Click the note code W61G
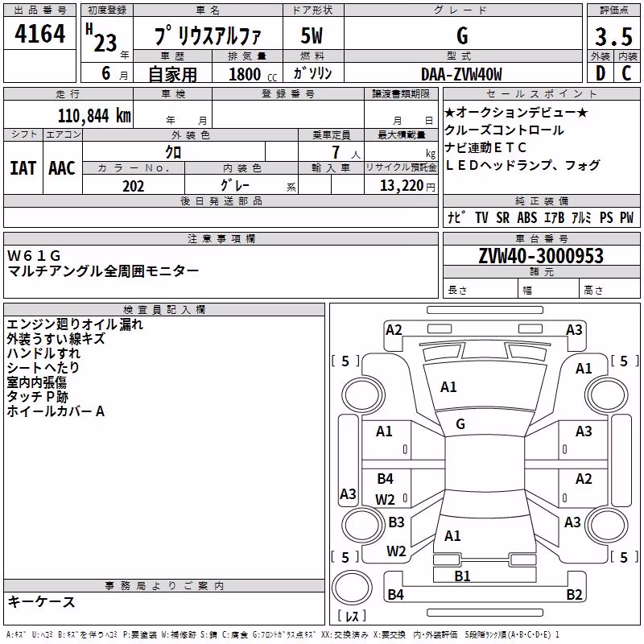The width and height of the screenshot is (644, 644). [34, 256]
